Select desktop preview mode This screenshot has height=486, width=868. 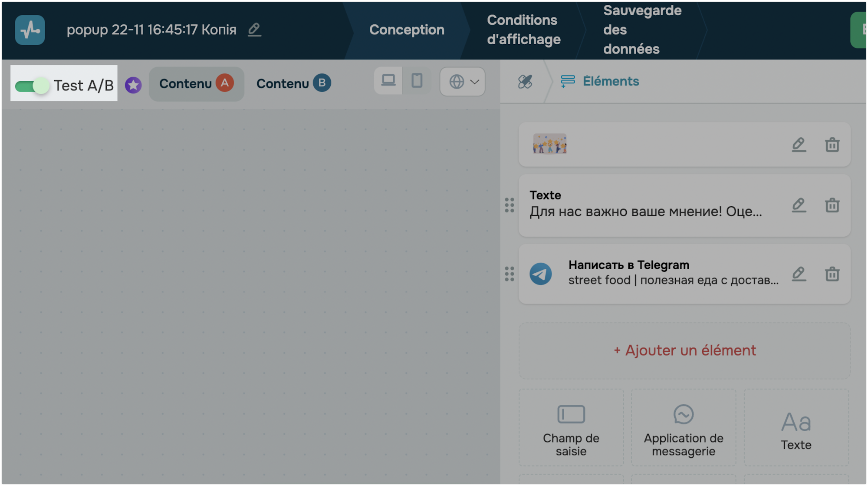coord(388,81)
